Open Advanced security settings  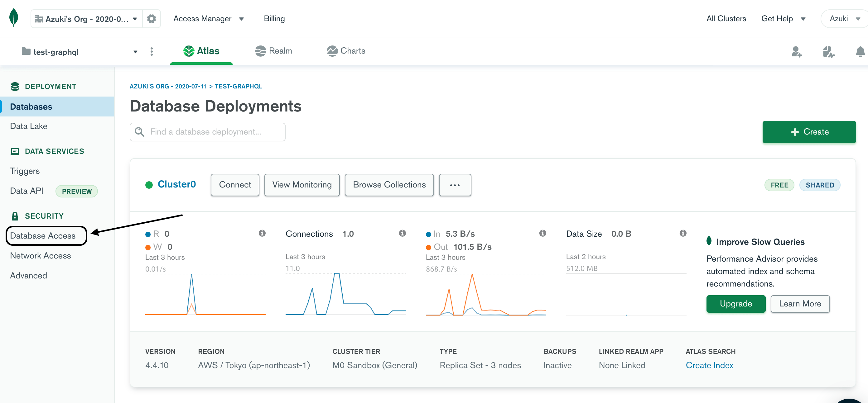click(29, 275)
